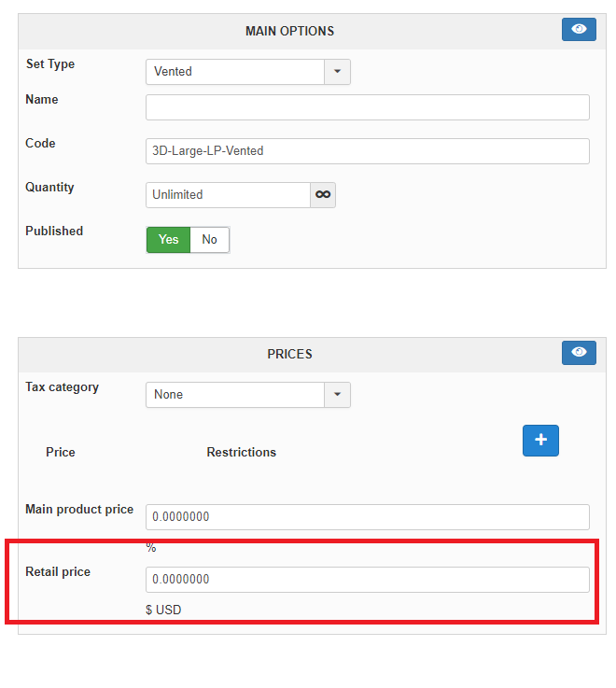Set Published to Yes
This screenshot has width=616, height=688.
click(x=168, y=240)
